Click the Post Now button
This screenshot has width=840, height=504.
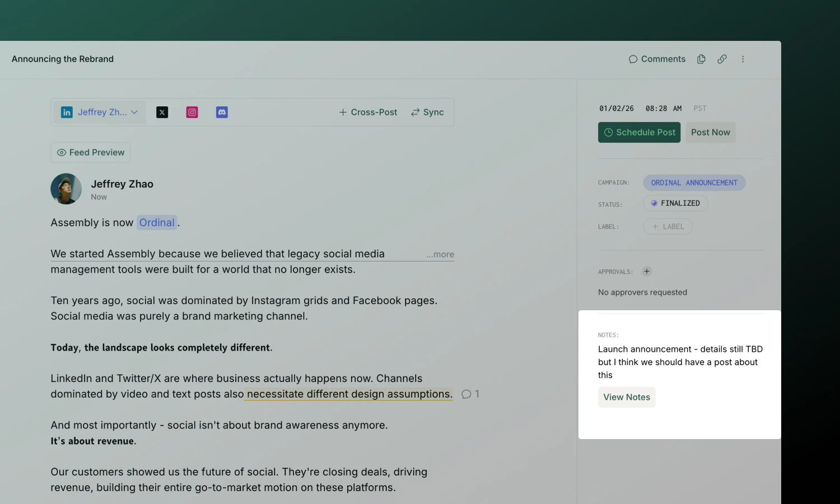click(x=711, y=132)
